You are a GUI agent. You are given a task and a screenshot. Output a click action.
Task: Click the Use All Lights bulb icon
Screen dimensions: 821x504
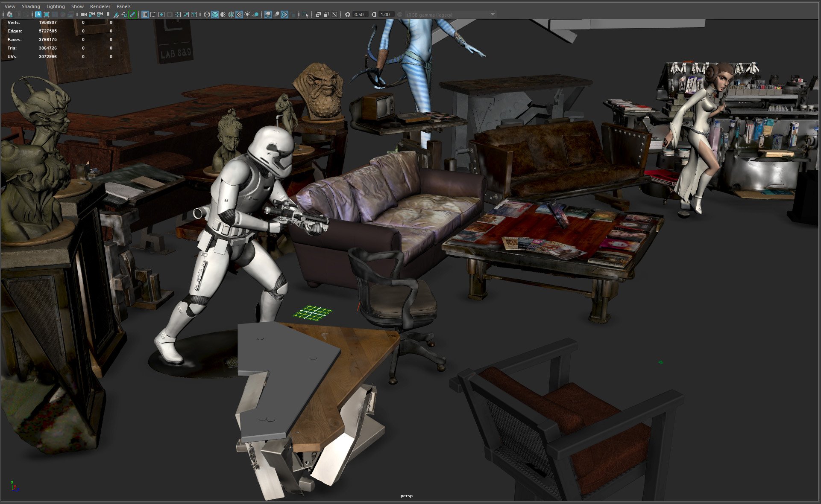pyautogui.click(x=247, y=15)
